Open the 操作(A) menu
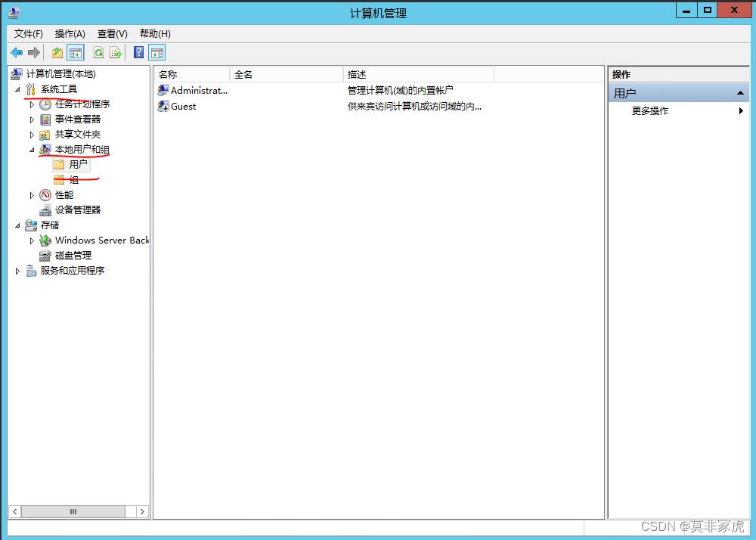 point(70,34)
